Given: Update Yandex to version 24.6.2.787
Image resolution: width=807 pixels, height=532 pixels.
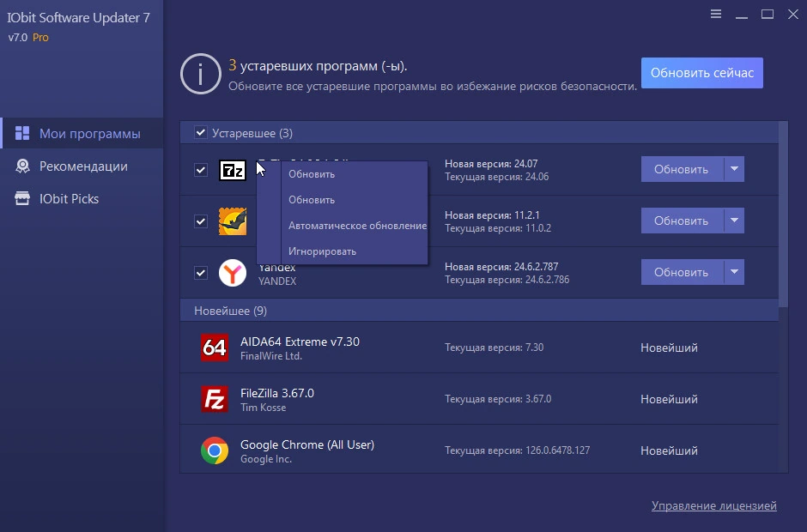Looking at the screenshot, I should pyautogui.click(x=682, y=272).
